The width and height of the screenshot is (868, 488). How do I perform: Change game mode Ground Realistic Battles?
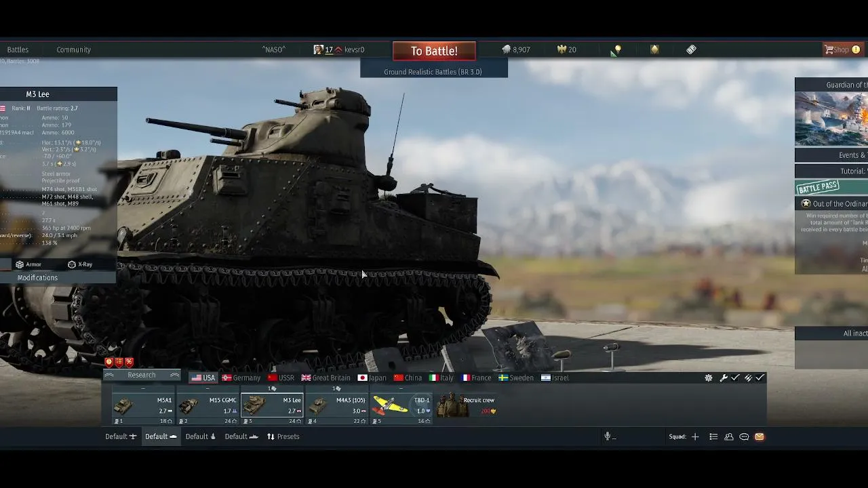click(x=433, y=72)
